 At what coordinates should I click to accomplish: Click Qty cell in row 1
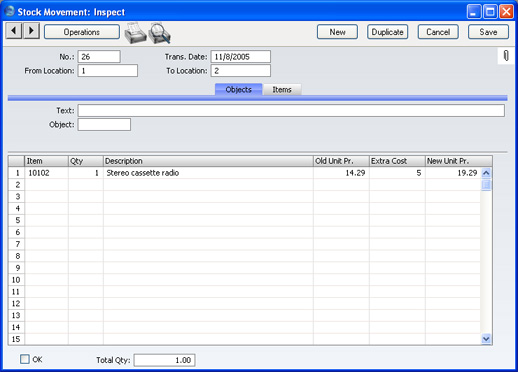(86, 173)
